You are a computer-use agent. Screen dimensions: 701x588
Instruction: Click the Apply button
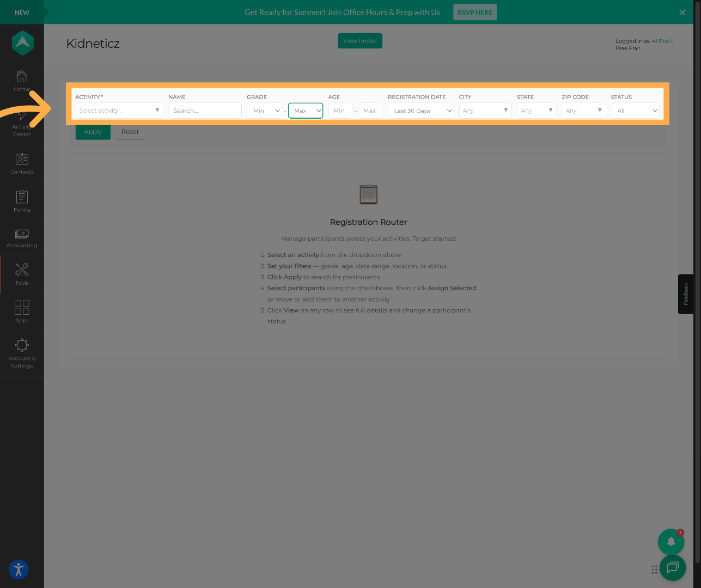click(x=93, y=132)
